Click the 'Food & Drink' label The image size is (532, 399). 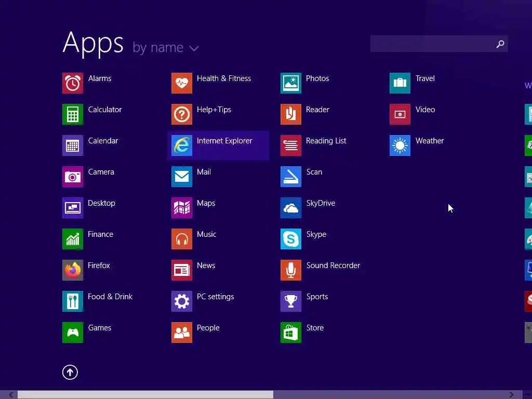[110, 297]
